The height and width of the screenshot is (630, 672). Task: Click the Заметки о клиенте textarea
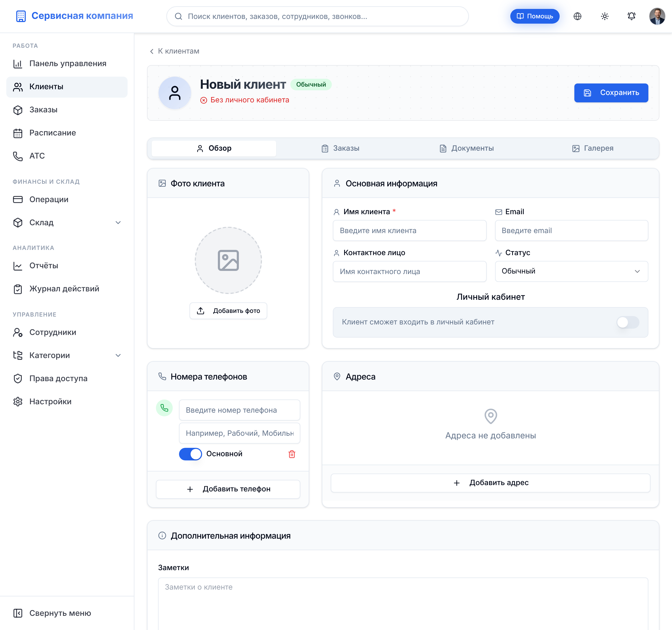(403, 604)
